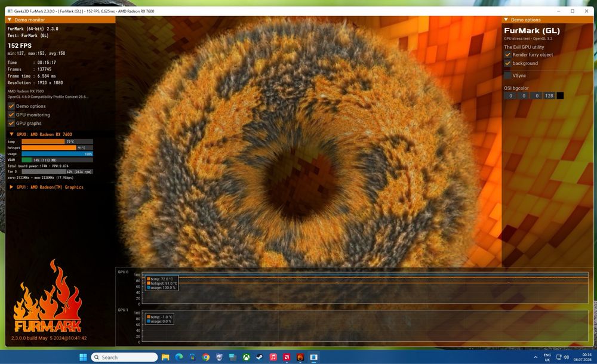Viewport: 597px width, 364px height.
Task: Disable the GPU graphs checkbox
Action: 11,124
